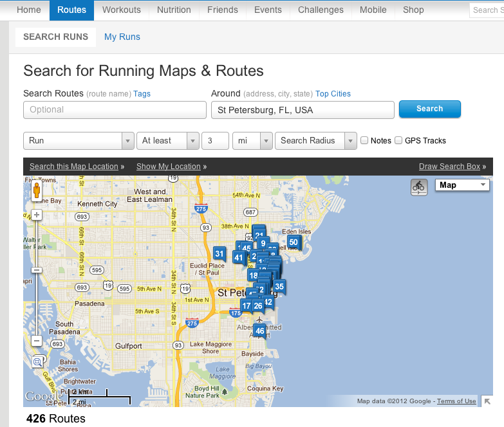Open the Map type dropdown
Viewport: 504px width, 427px height.
(463, 185)
